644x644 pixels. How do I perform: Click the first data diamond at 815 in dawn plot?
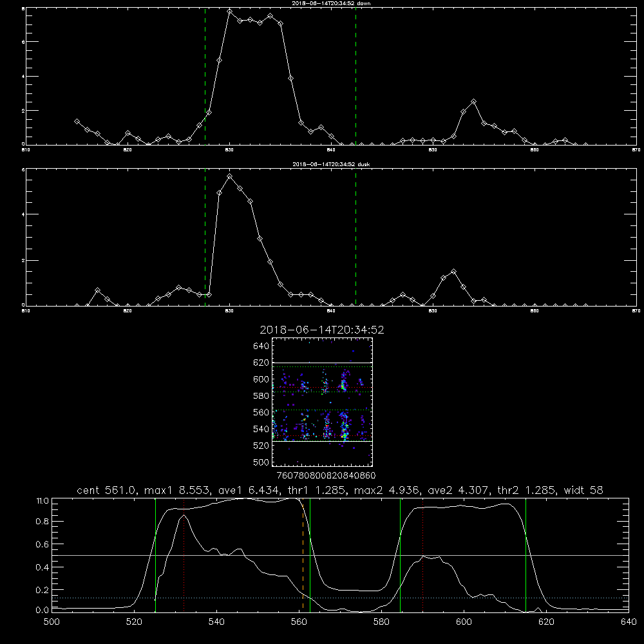coord(77,122)
